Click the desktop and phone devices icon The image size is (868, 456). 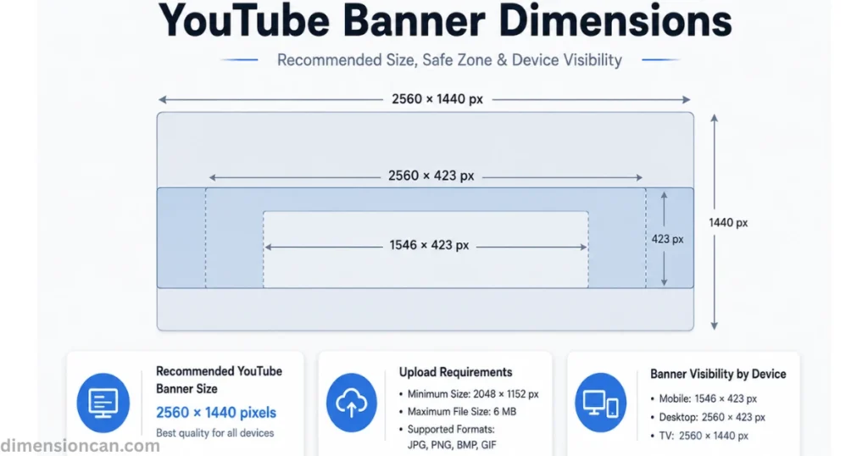(601, 403)
